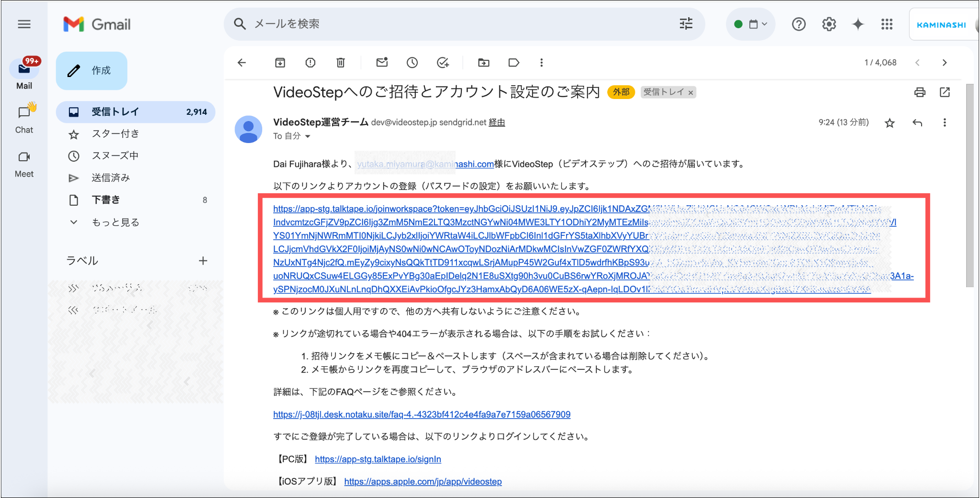Select the 受信トレイ inbox folder
The image size is (980, 498).
click(x=135, y=112)
